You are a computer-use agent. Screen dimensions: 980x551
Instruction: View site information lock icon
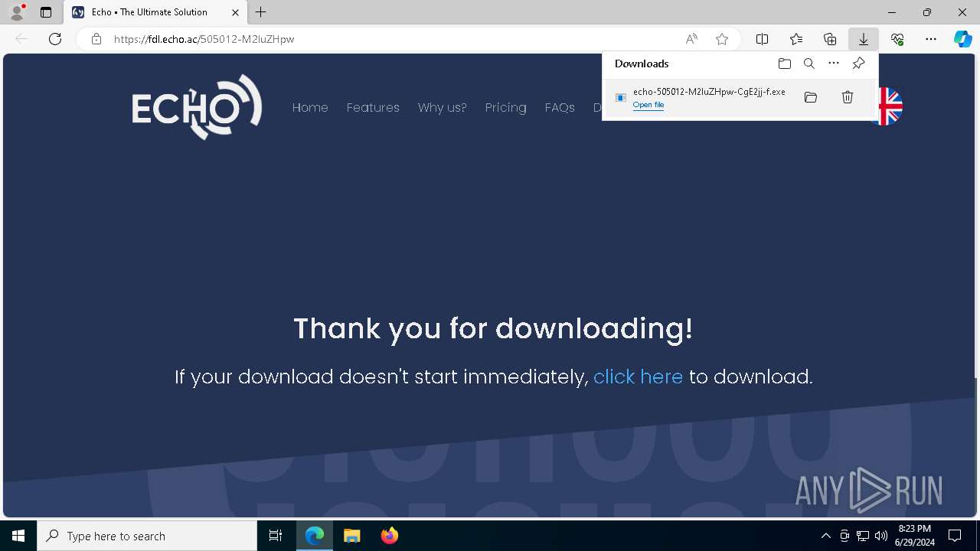tap(96, 39)
